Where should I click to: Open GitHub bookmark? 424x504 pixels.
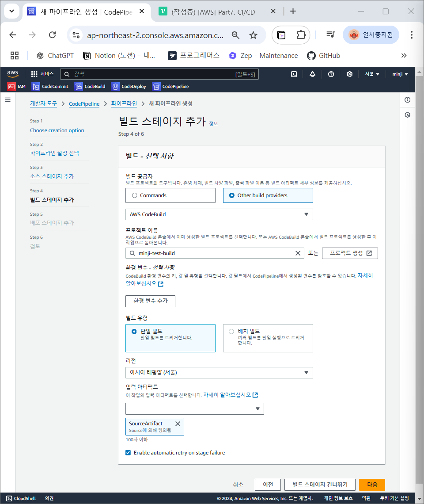[x=323, y=56]
